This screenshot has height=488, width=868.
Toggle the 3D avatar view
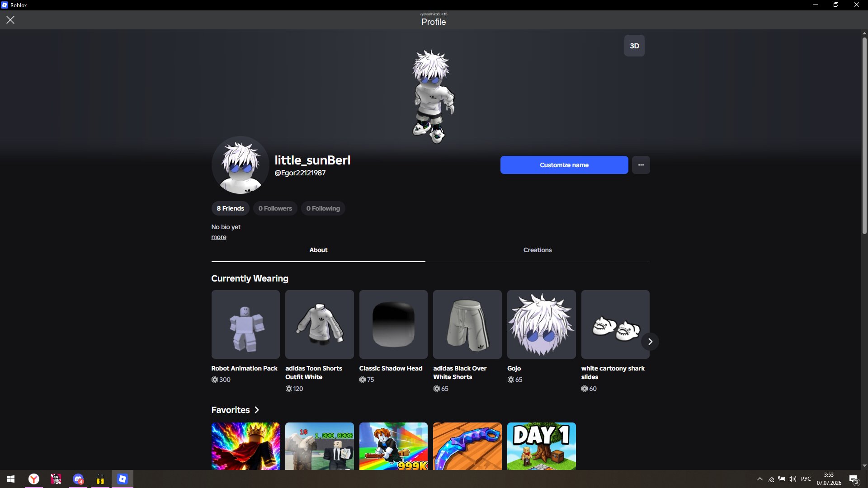coord(634,46)
